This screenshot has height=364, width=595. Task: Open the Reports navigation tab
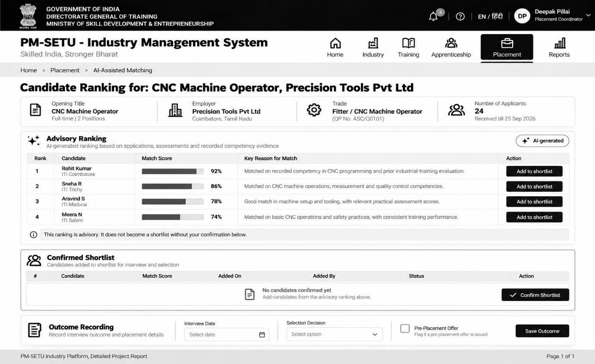click(x=559, y=47)
